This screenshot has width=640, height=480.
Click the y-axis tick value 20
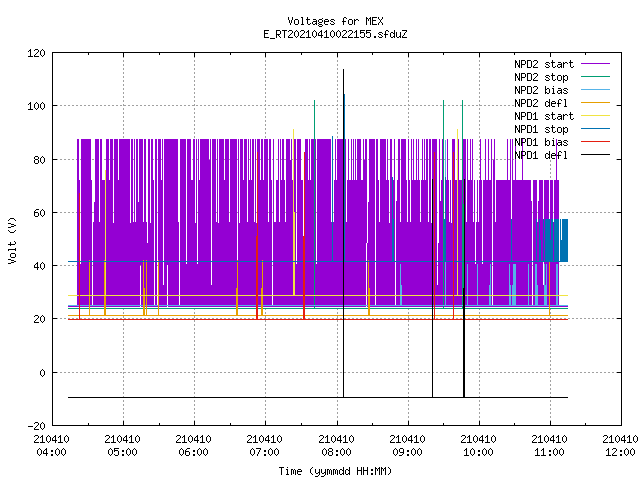coord(39,319)
